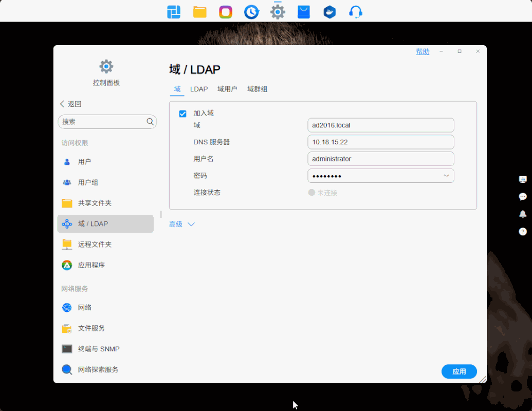Select 用户组 in the sidebar
532x411 pixels.
click(105, 182)
